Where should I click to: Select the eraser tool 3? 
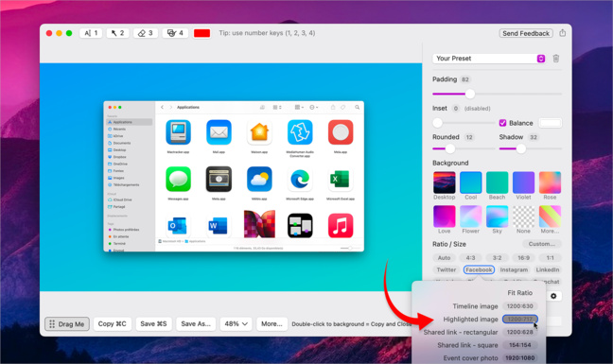[x=146, y=33]
